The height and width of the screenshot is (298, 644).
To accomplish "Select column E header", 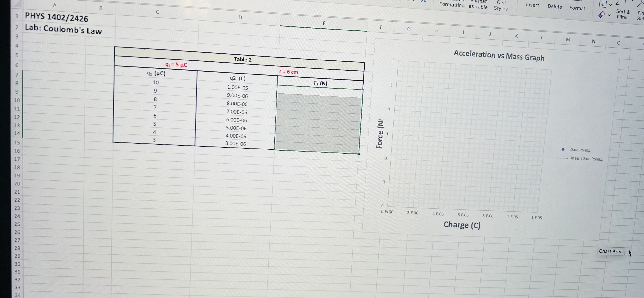I will (x=324, y=24).
